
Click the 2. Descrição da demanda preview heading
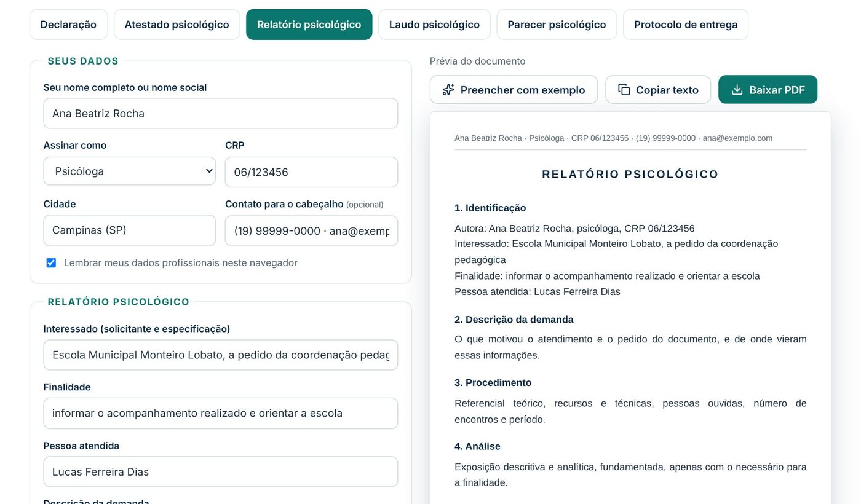tap(514, 320)
